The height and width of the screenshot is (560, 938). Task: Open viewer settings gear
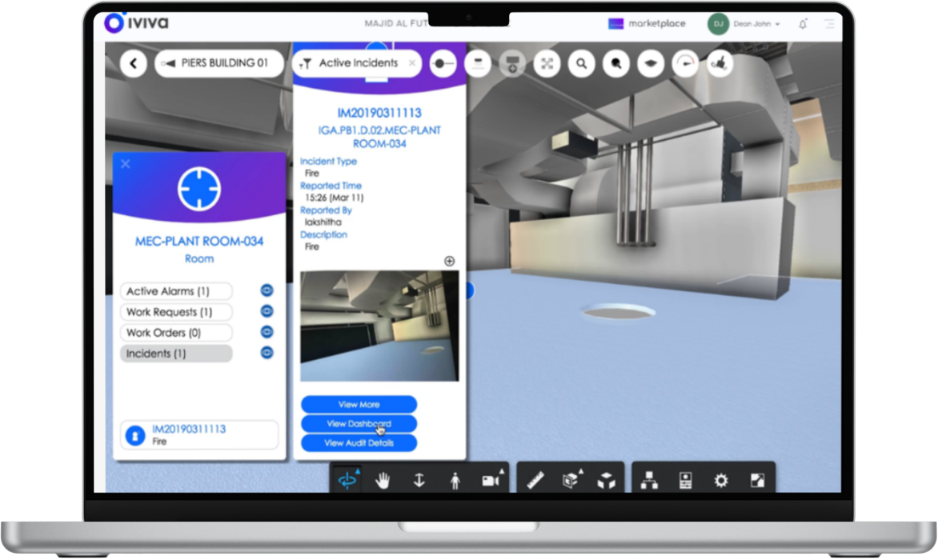721,481
